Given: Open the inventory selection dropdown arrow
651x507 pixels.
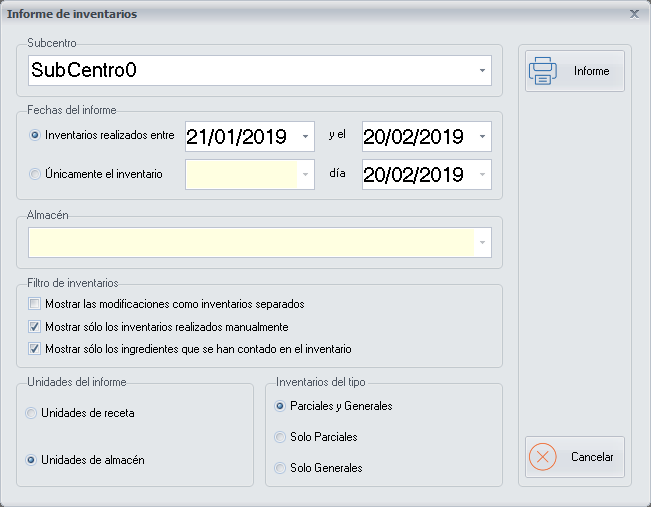Looking at the screenshot, I should coord(305,174).
